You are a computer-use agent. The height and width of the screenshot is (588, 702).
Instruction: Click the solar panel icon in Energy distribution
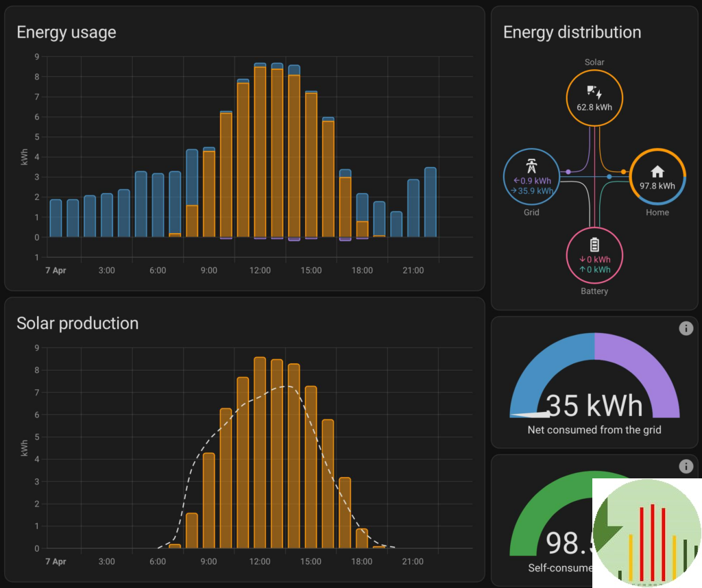(x=594, y=92)
